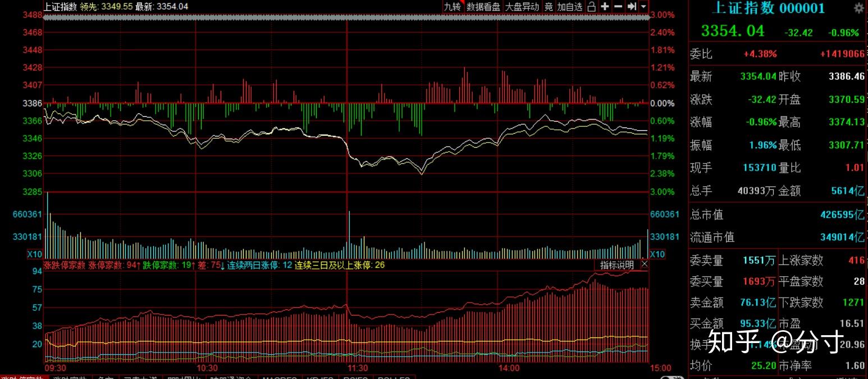Click the 总市值 426595亿 value
The image size is (868, 379).
842,215
